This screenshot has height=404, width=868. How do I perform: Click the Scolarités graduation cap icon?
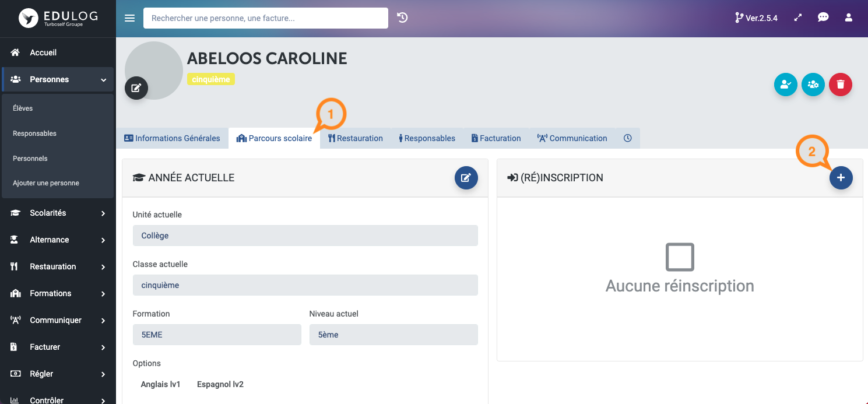click(x=16, y=213)
